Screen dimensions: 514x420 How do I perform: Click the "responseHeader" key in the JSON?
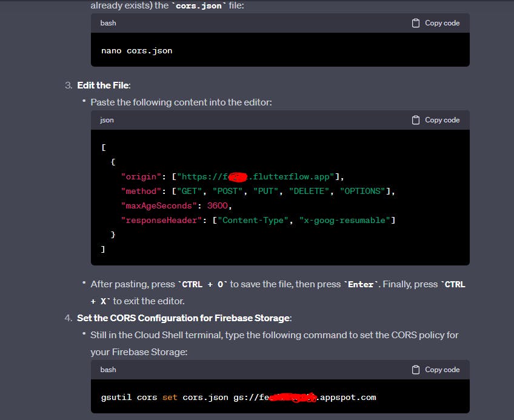point(162,220)
